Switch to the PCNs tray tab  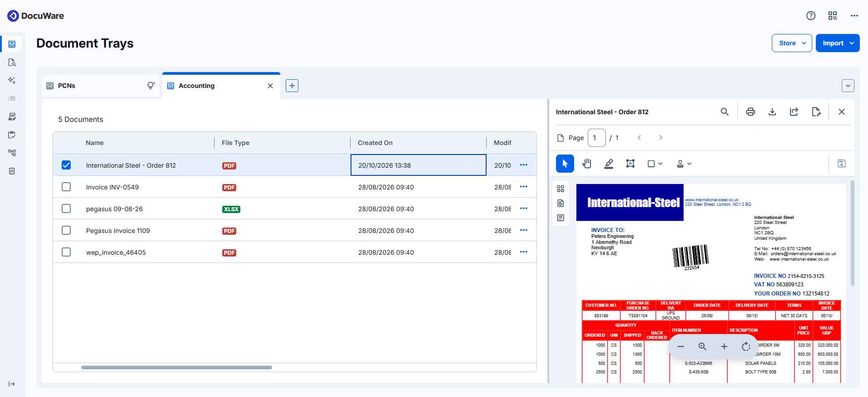pos(101,86)
